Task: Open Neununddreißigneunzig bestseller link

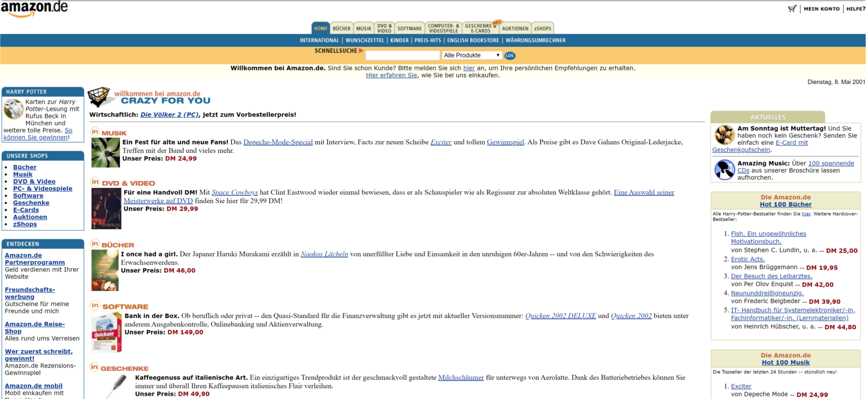Action: point(767,293)
